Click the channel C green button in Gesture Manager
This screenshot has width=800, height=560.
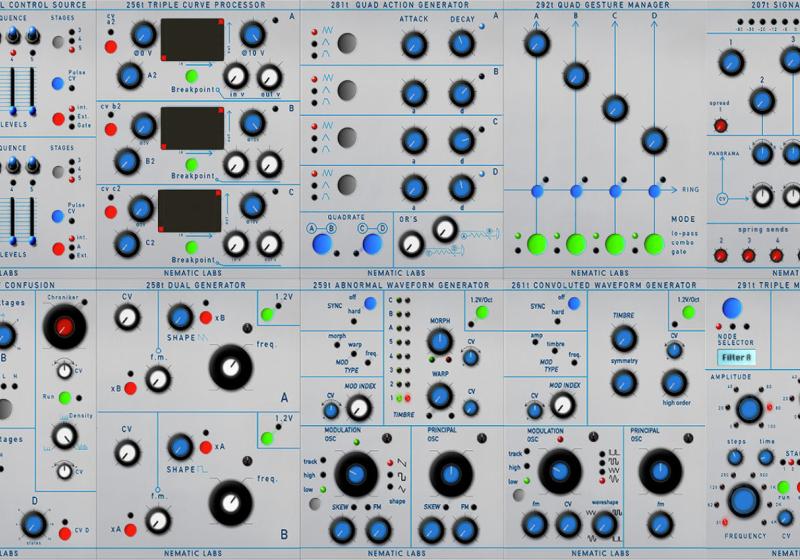(x=615, y=244)
